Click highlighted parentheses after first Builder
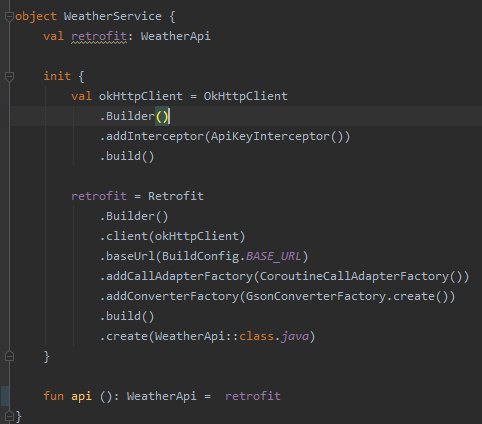Image resolution: width=482 pixels, height=424 pixels. [x=162, y=116]
